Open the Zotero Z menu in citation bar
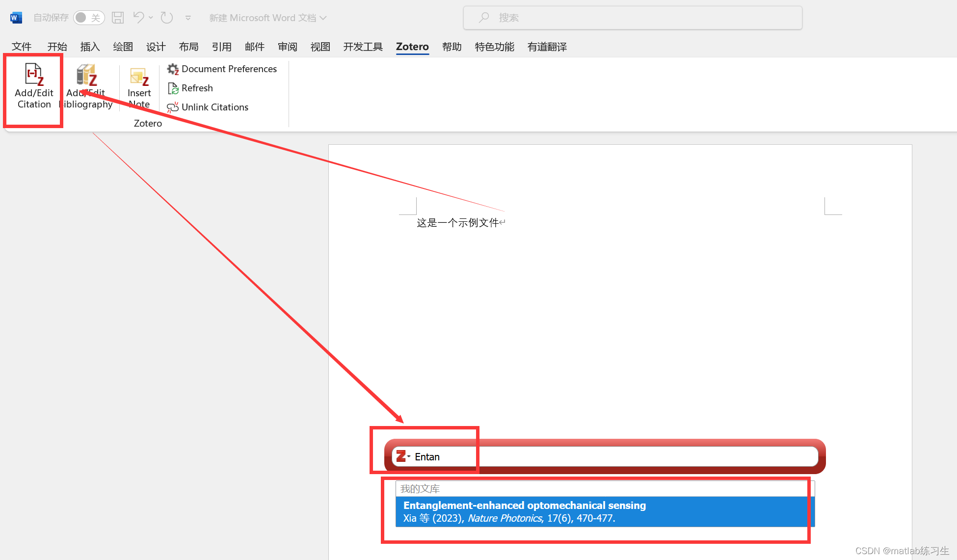The height and width of the screenshot is (560, 957). [x=402, y=456]
